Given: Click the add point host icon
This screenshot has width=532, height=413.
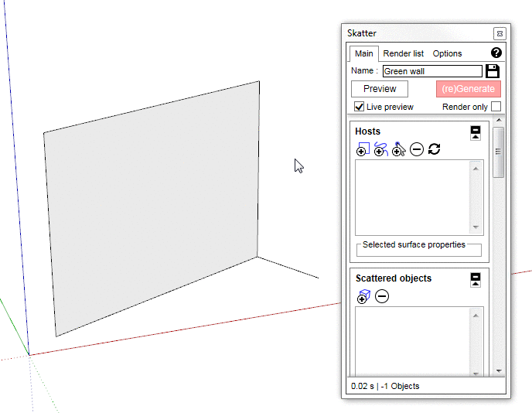Looking at the screenshot, I should tap(398, 149).
